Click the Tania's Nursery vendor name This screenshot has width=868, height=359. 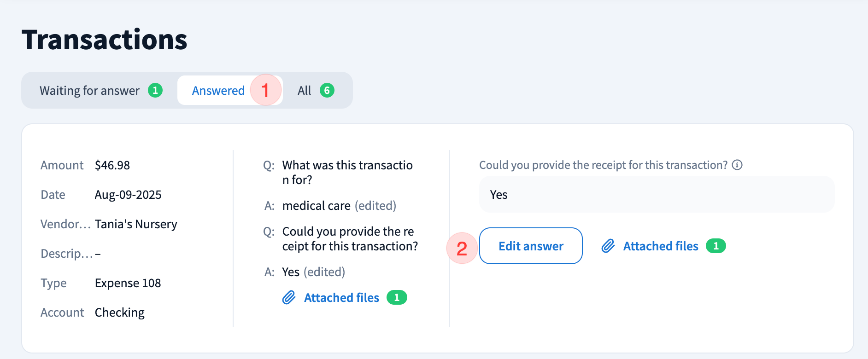[x=136, y=224]
